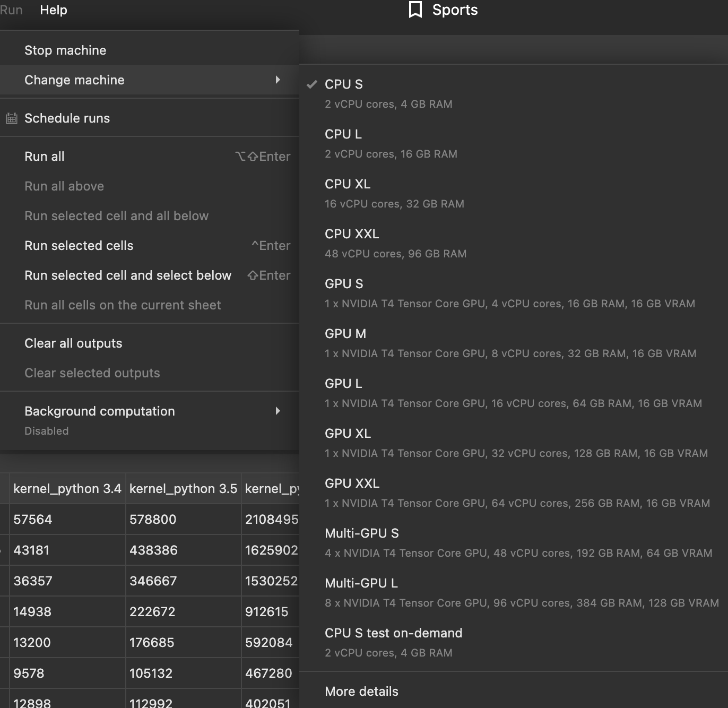The image size is (728, 708).
Task: Select table cell containing 578800
Action: (x=153, y=519)
